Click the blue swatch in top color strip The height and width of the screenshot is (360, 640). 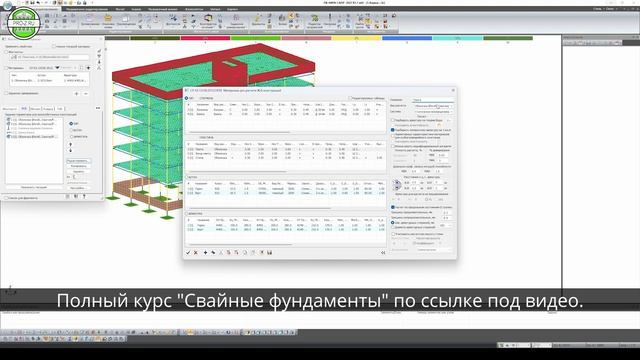click(x=407, y=38)
